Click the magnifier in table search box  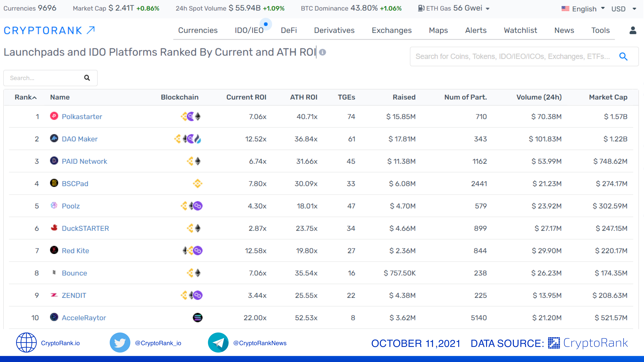coord(87,78)
